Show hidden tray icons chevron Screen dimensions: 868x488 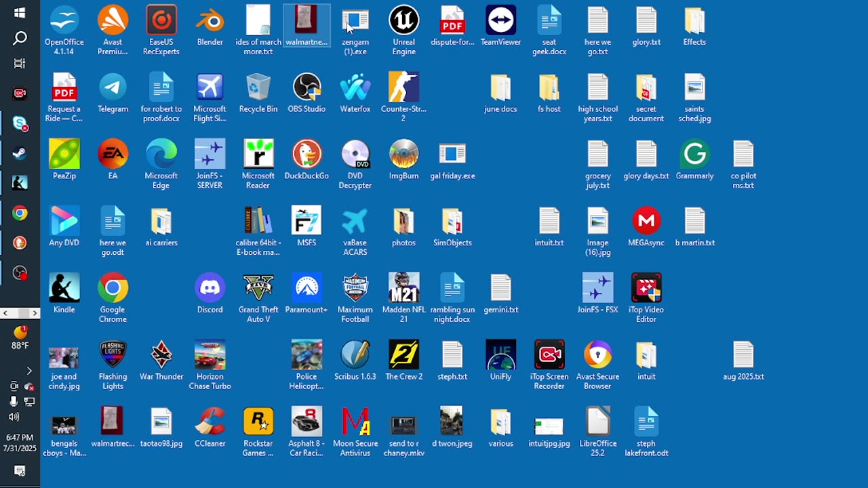click(28, 371)
